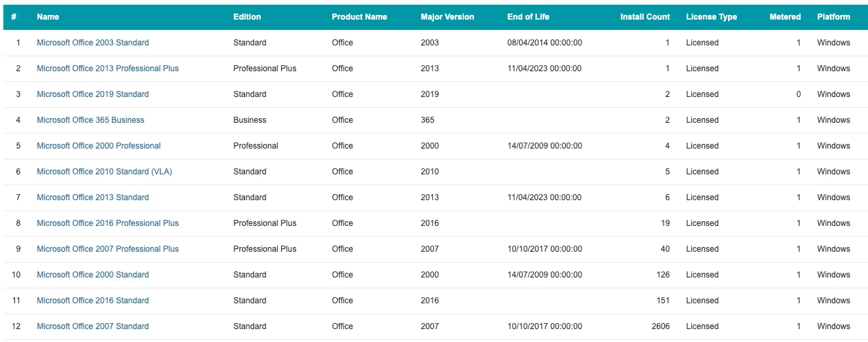Viewport: 868px width, 342px height.
Task: Sort by the License Type column header
Action: [x=711, y=17]
